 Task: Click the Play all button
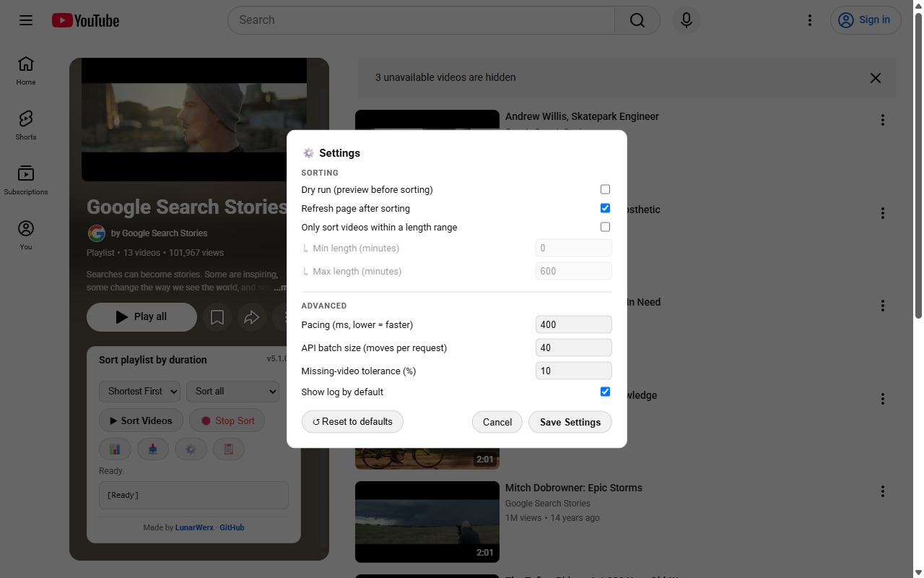point(141,317)
